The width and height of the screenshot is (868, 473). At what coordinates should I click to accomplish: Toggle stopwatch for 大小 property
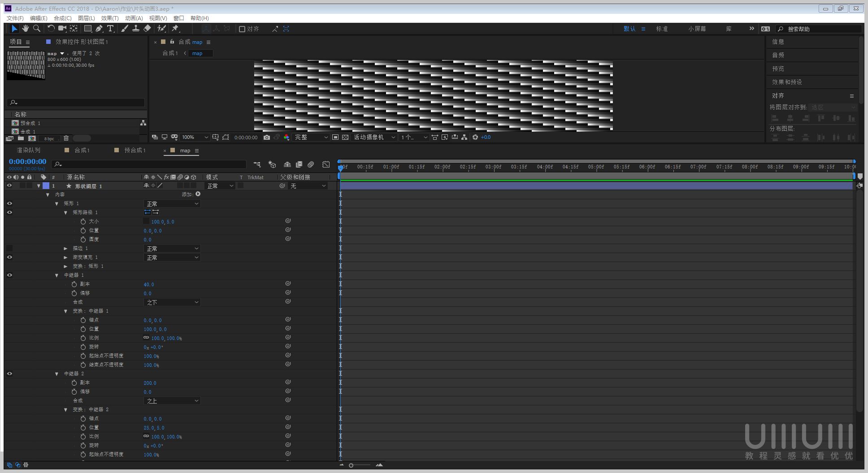click(83, 221)
